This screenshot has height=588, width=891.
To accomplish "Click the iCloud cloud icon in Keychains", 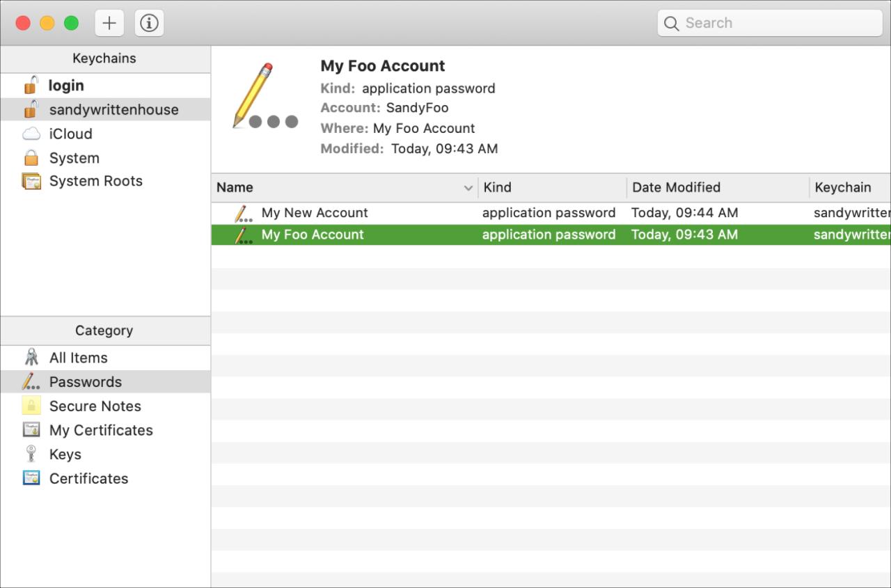I will coord(31,134).
